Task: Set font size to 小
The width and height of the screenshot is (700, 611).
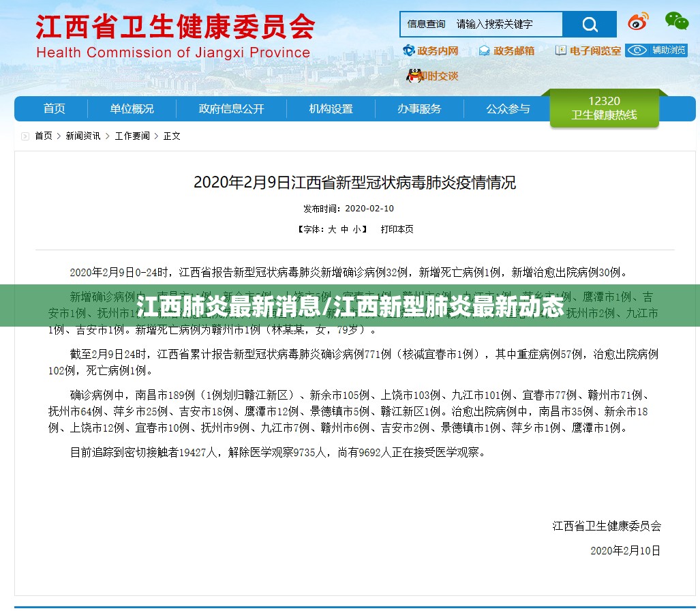Action: tap(357, 229)
